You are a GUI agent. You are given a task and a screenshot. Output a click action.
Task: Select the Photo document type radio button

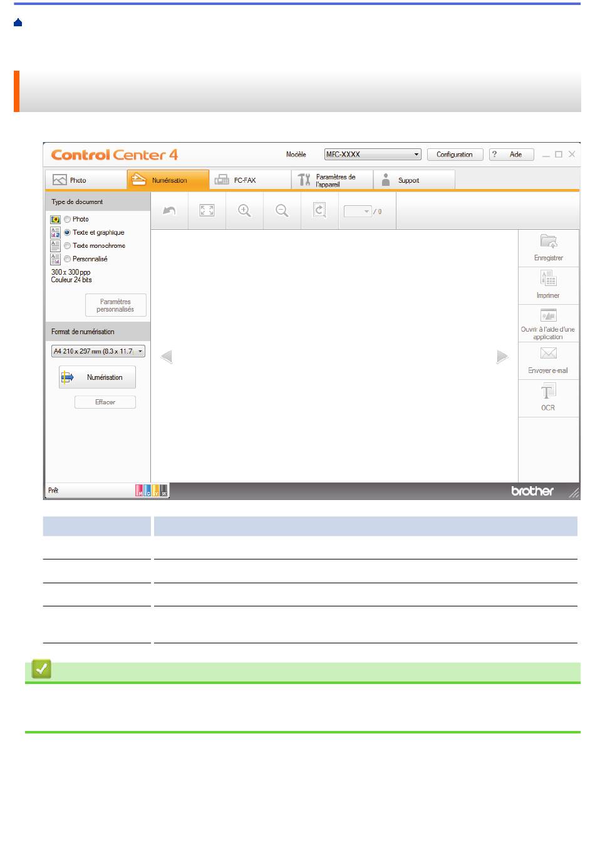pos(67,220)
